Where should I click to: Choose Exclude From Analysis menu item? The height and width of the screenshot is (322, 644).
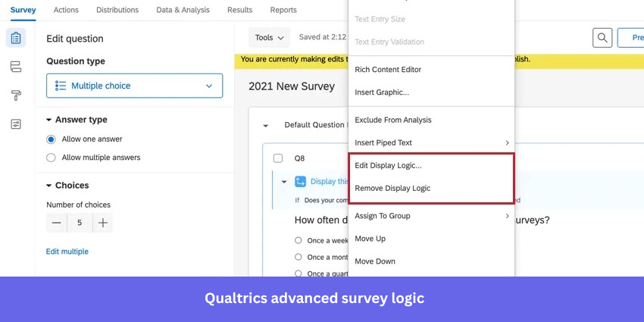(x=431, y=120)
